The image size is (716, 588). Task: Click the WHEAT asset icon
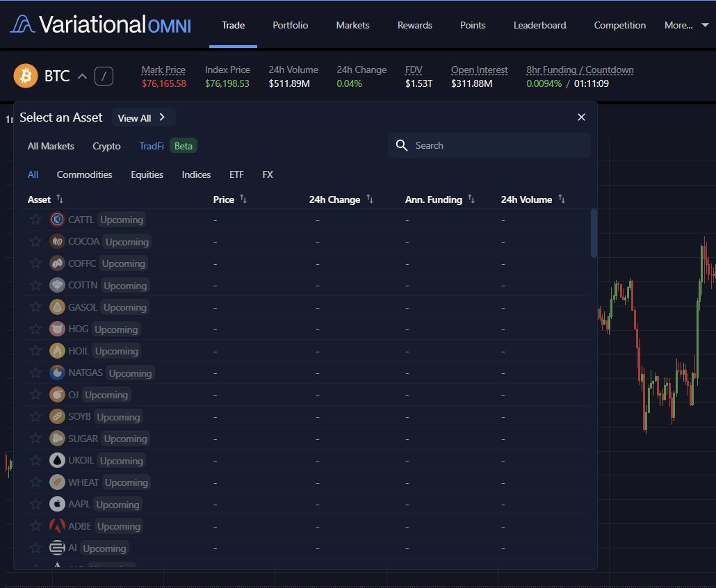pyautogui.click(x=57, y=482)
